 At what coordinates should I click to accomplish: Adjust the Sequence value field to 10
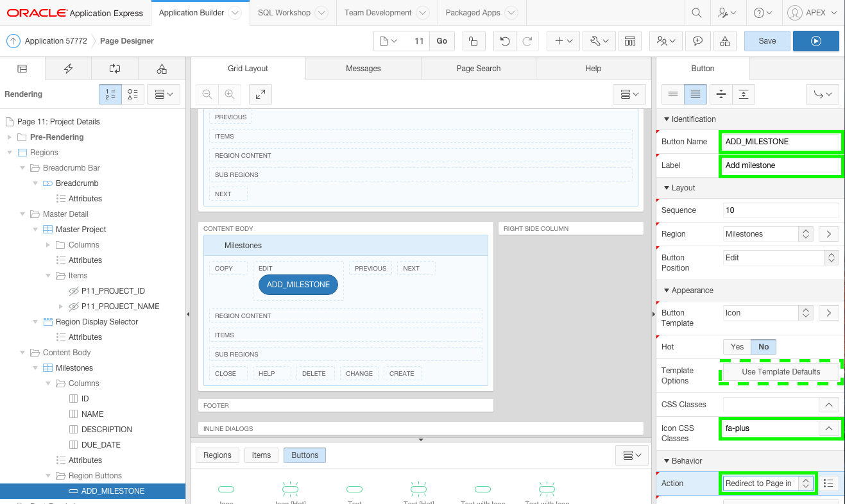[780, 210]
